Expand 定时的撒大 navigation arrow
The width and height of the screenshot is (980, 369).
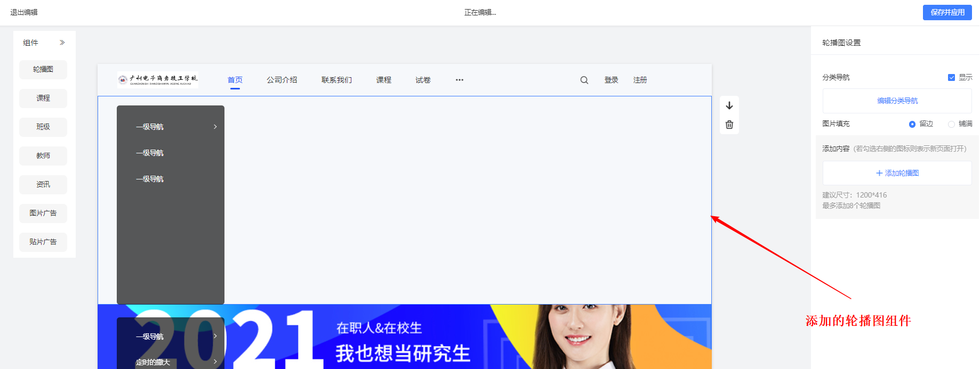215,362
